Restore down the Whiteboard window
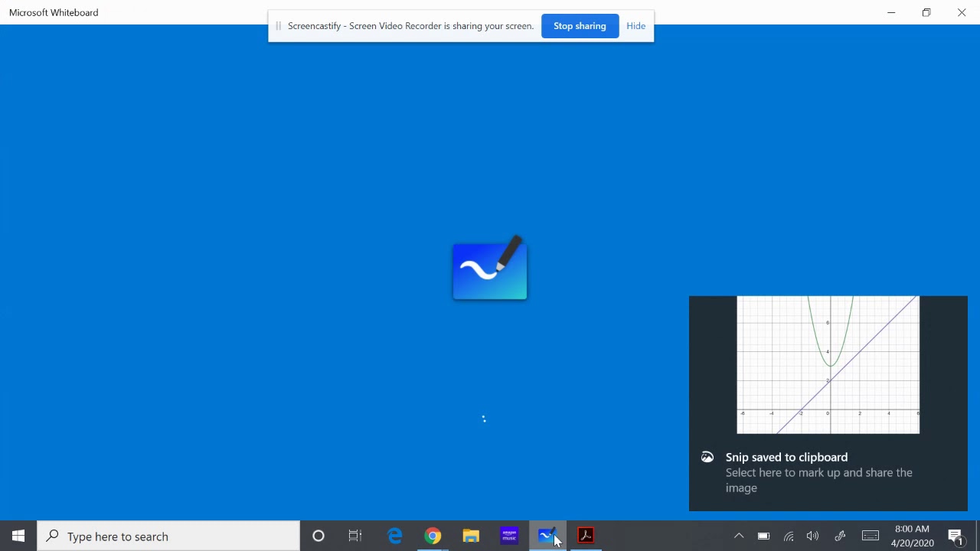Viewport: 980px width, 551px height. [926, 12]
